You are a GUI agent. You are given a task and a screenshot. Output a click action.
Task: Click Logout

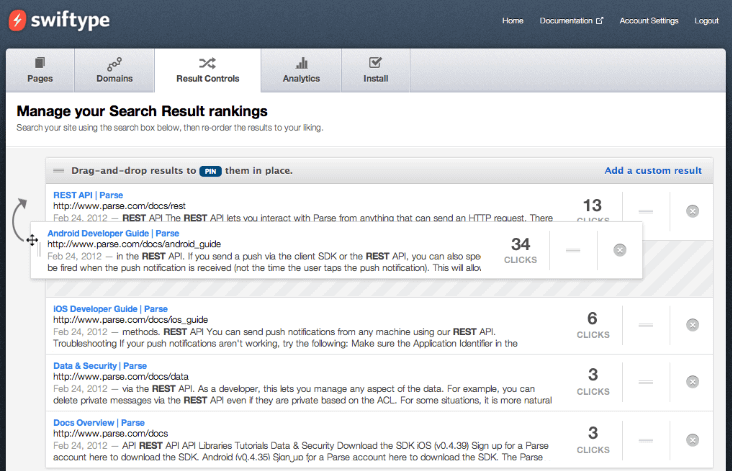pos(706,21)
